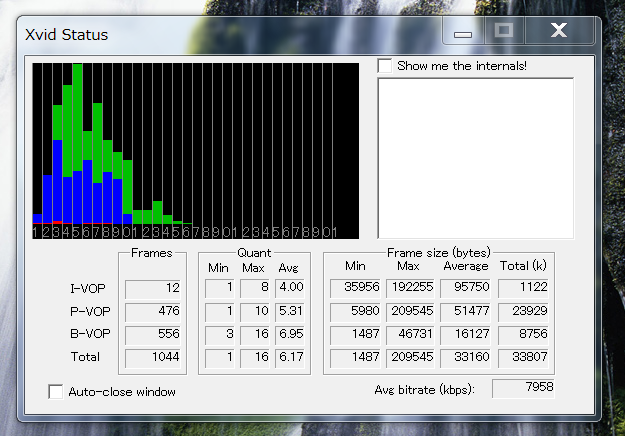625x436 pixels.
Task: Click I-VOP average quant 4.00
Action: pyautogui.click(x=290, y=288)
